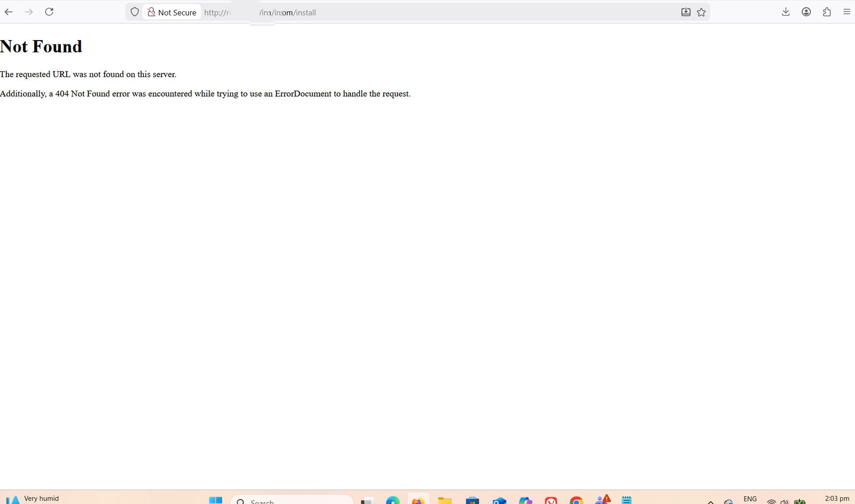Open the Very humid weather widget
The image size is (855, 504).
point(33,499)
